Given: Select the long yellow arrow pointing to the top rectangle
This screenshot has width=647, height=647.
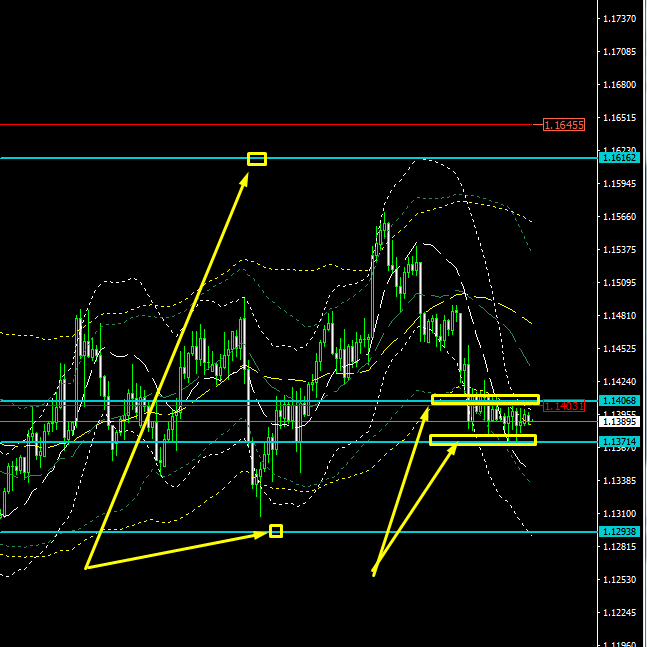Looking at the screenshot, I should 166,370.
